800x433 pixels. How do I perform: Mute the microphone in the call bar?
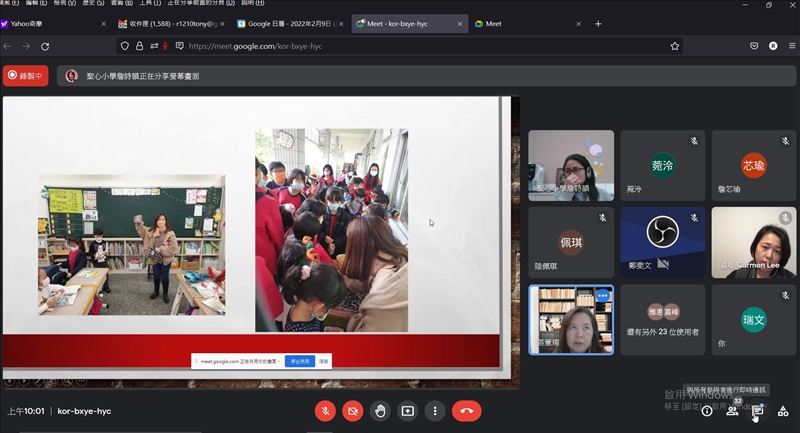tap(325, 410)
